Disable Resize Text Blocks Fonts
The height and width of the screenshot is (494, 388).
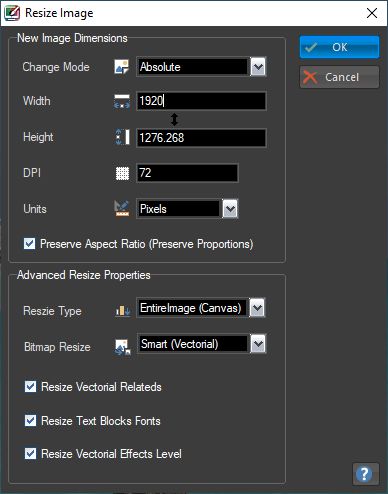(x=30, y=421)
